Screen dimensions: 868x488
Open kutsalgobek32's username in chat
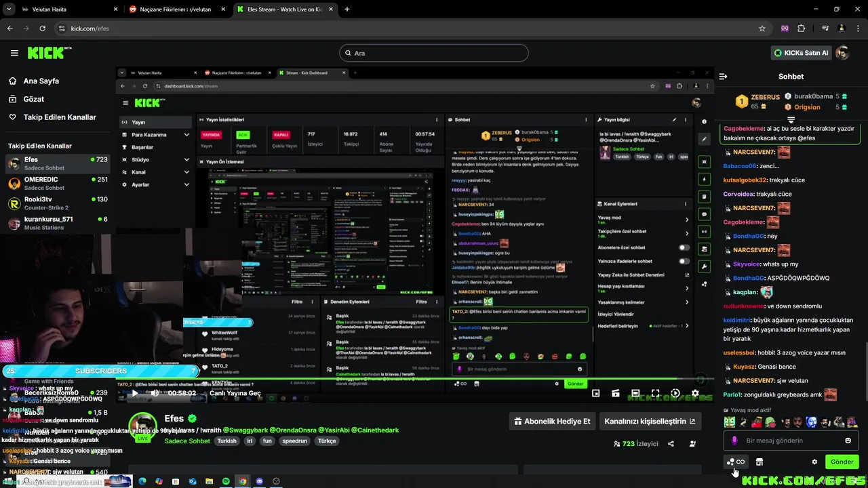pyautogui.click(x=745, y=180)
